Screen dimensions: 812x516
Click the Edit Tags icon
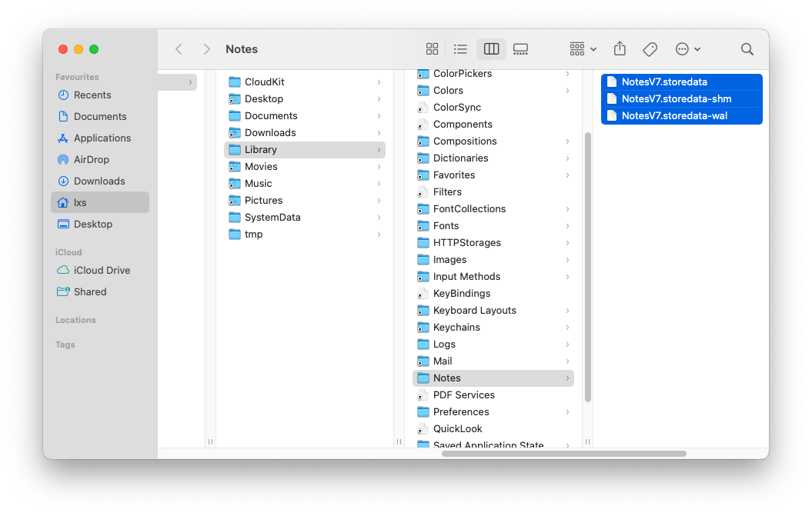point(650,49)
